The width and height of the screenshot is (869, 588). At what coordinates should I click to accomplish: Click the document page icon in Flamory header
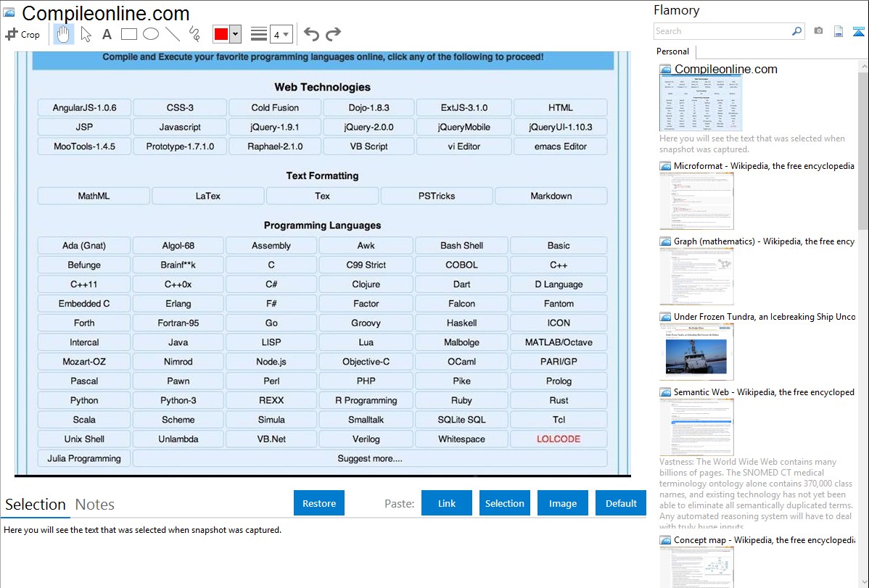pos(839,31)
